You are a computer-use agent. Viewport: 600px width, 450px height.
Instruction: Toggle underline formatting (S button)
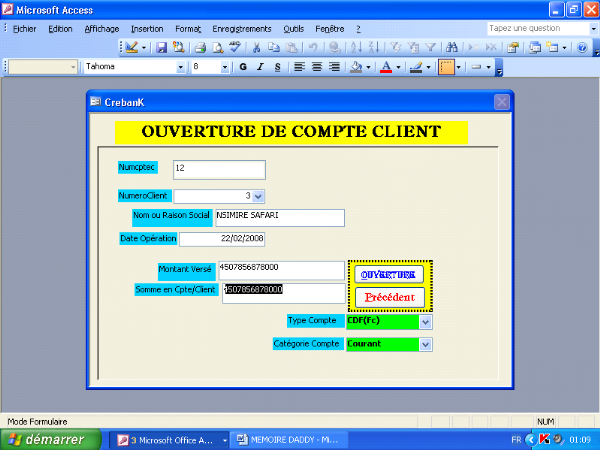[277, 67]
